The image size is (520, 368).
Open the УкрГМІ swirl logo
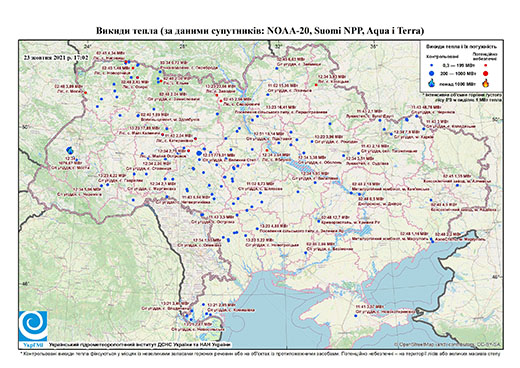(x=33, y=326)
